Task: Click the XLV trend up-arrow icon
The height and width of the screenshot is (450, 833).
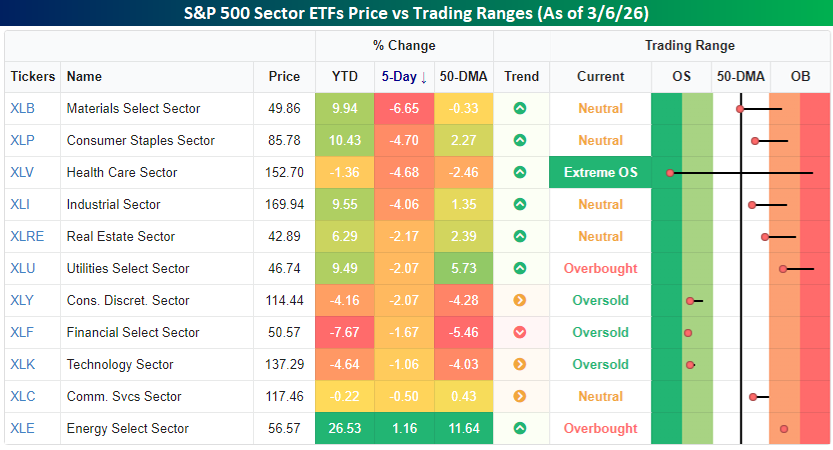Action: (520, 173)
